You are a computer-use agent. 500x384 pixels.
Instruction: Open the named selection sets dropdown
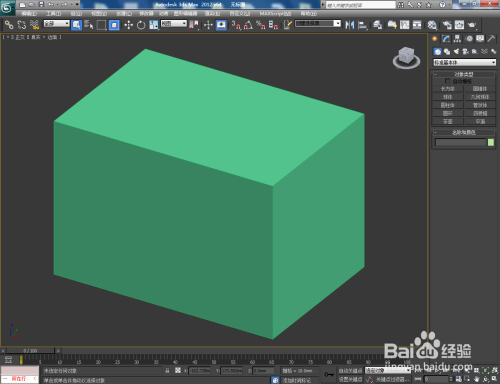click(318, 24)
